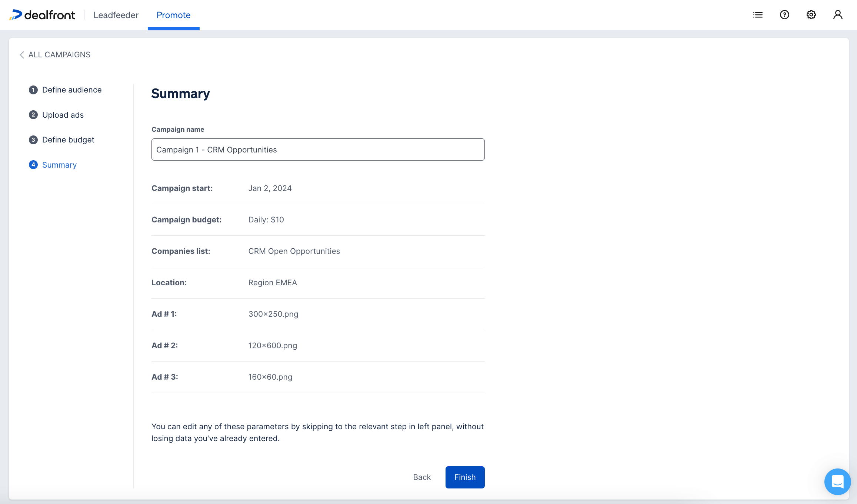Image resolution: width=857 pixels, height=504 pixels.
Task: Open the chat support bubble
Action: pos(837,481)
